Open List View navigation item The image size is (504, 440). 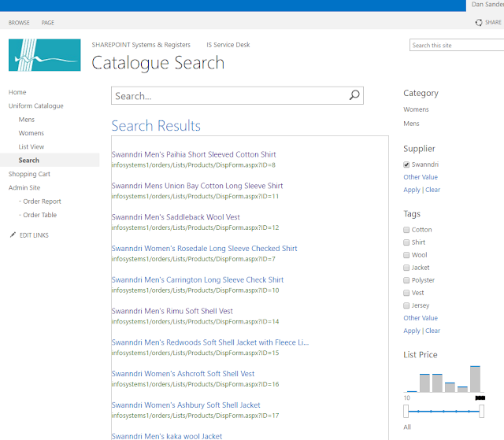click(31, 146)
